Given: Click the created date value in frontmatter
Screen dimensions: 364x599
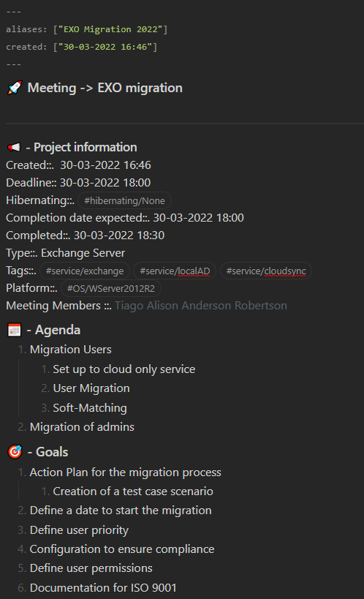Looking at the screenshot, I should coord(105,47).
